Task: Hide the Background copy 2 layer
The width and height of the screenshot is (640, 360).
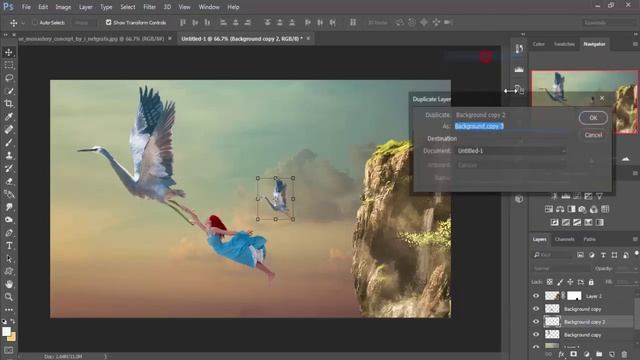Action: [536, 322]
